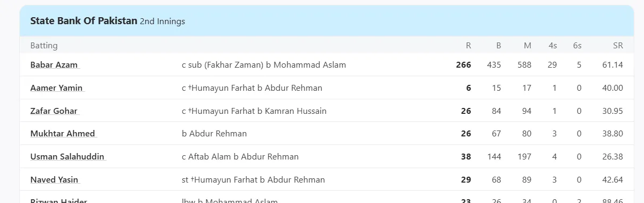This screenshot has height=203, width=644.
Task: Click Zafar Gohar's dismissal by Kamran Hussain
Action: (x=254, y=111)
